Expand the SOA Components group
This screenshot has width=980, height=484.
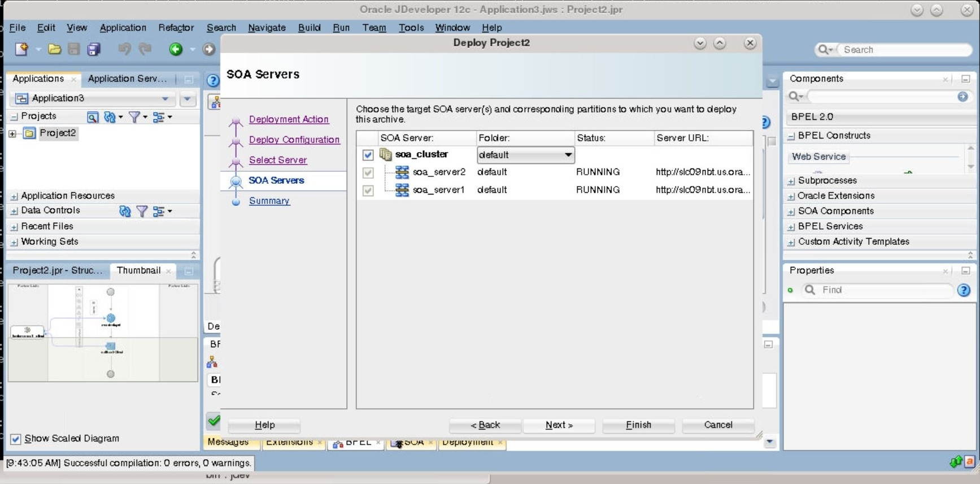(x=791, y=211)
